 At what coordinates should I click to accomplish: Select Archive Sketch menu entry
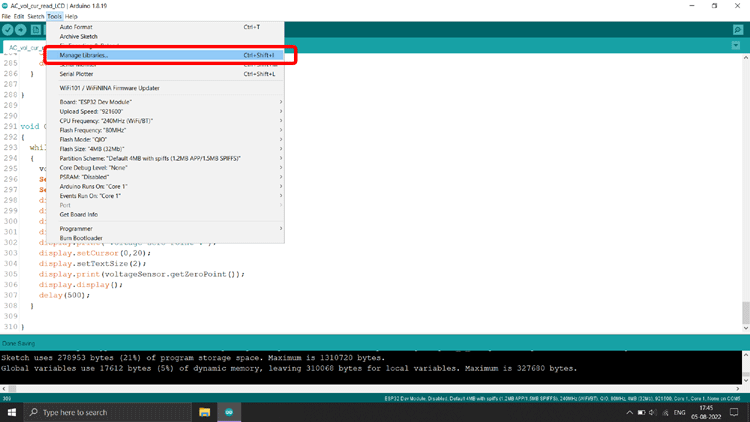coord(165,36)
